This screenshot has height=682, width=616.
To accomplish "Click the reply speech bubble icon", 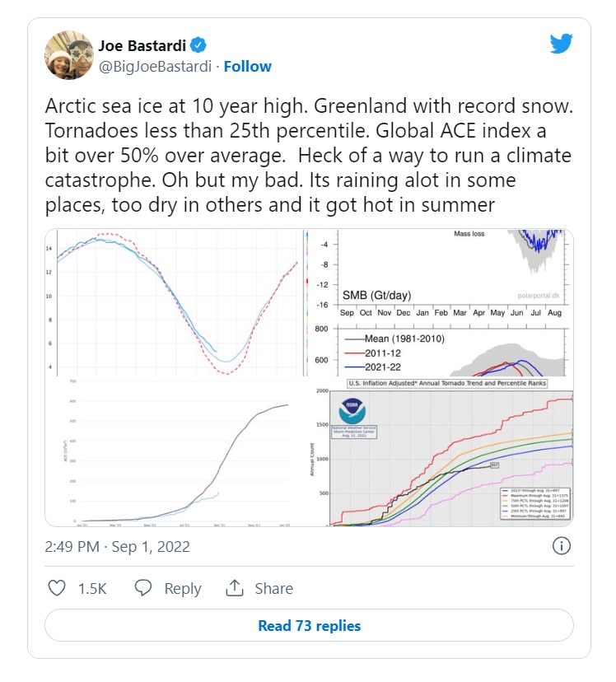I will 143,588.
